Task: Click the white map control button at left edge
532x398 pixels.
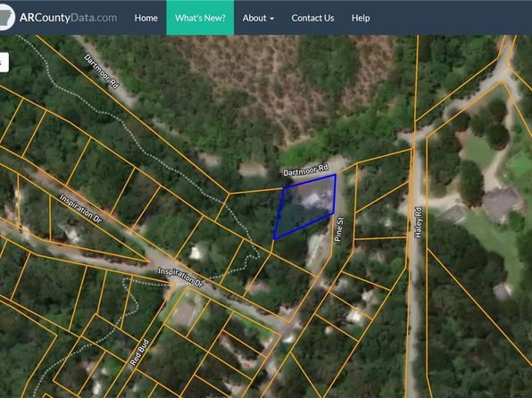Action: click(4, 62)
